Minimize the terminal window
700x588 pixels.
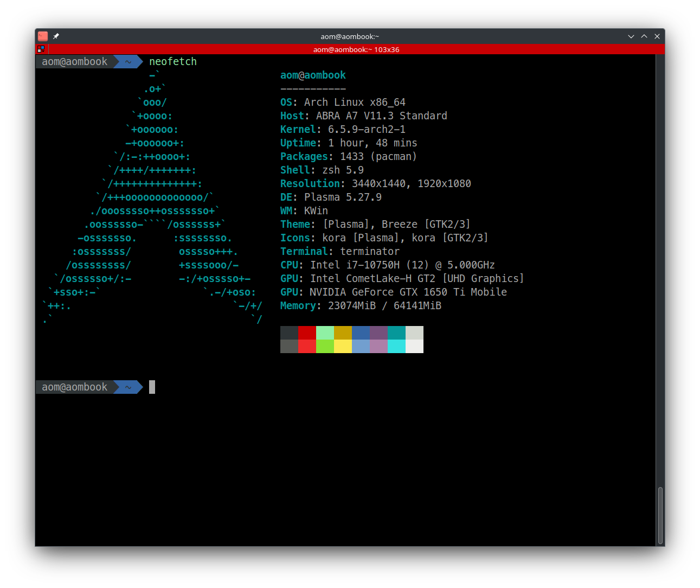click(x=631, y=36)
